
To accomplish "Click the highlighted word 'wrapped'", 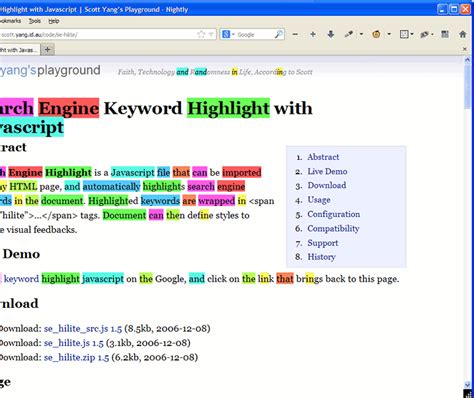I will [x=216, y=201].
